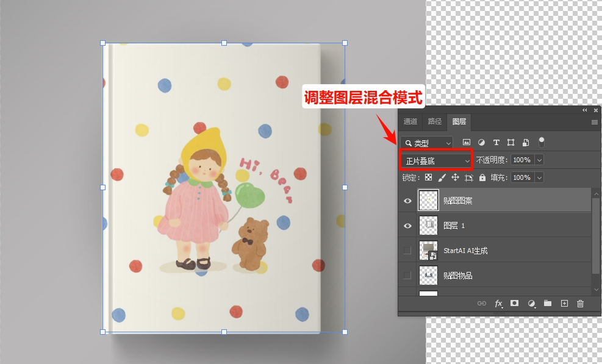602x364 pixels.
Task: Open the 路径 paths tab
Action: [x=434, y=121]
